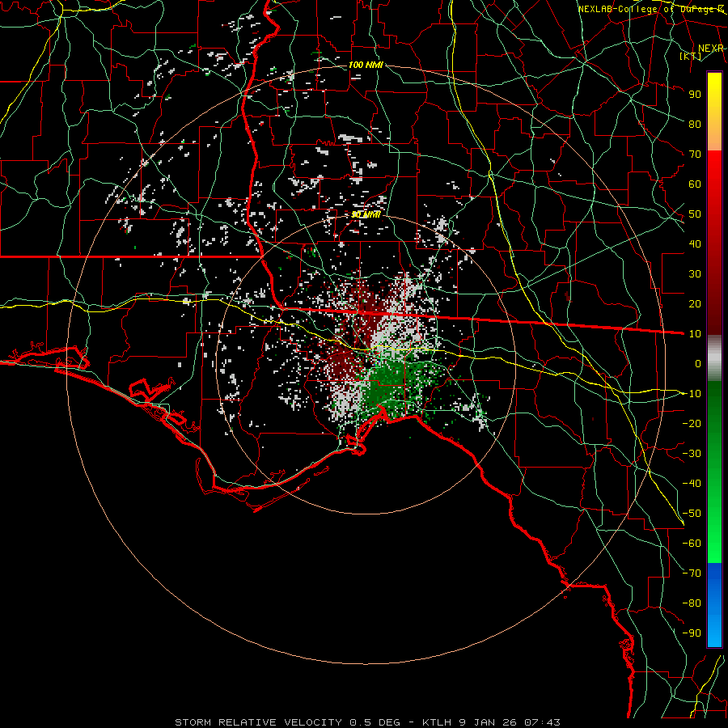The height and width of the screenshot is (728, 728).
Task: Click the "KTLH" radar site identifier
Action: 436,722
